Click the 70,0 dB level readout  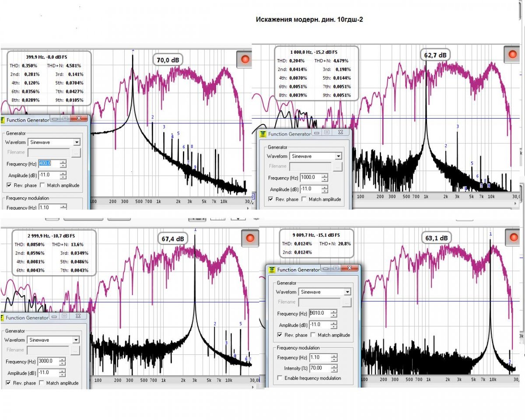click(x=169, y=59)
